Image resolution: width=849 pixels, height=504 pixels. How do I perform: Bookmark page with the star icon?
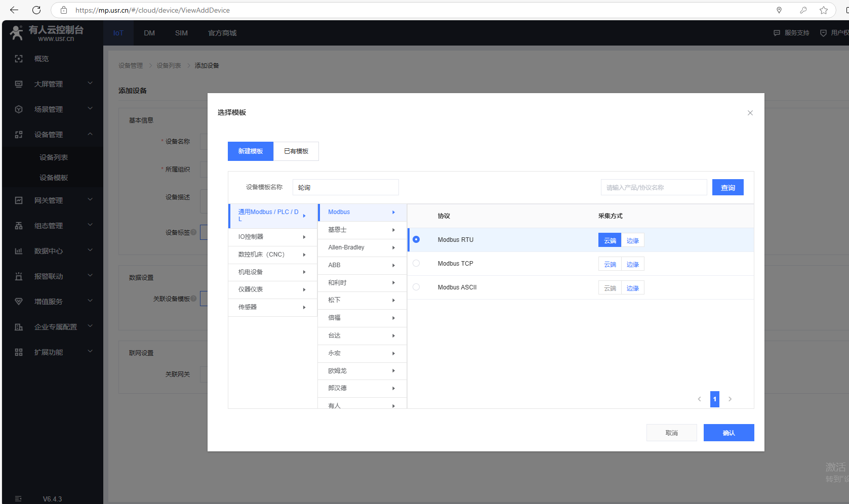click(824, 10)
